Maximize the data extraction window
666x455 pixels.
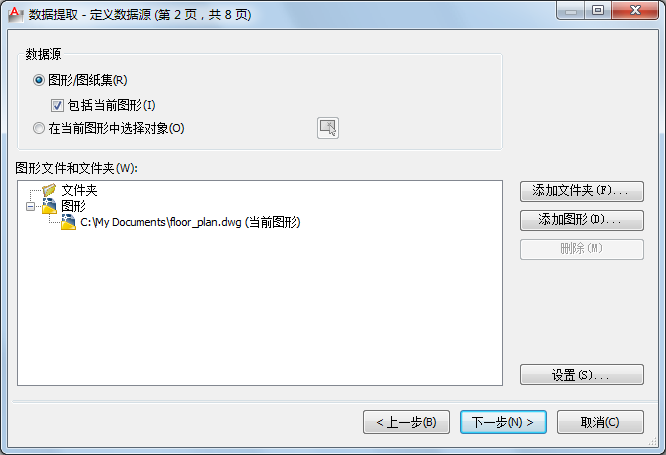coord(598,10)
